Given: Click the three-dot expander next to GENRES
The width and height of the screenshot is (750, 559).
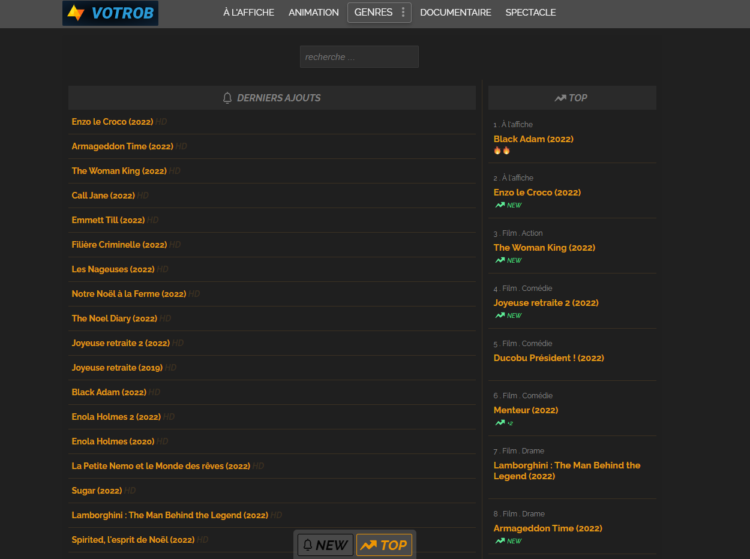Looking at the screenshot, I should pyautogui.click(x=403, y=12).
